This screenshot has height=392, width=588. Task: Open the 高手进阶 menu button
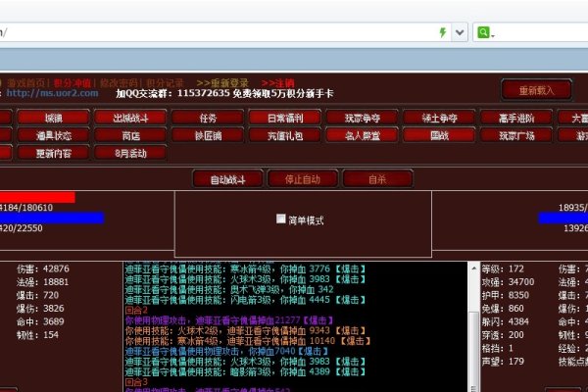[x=516, y=118]
